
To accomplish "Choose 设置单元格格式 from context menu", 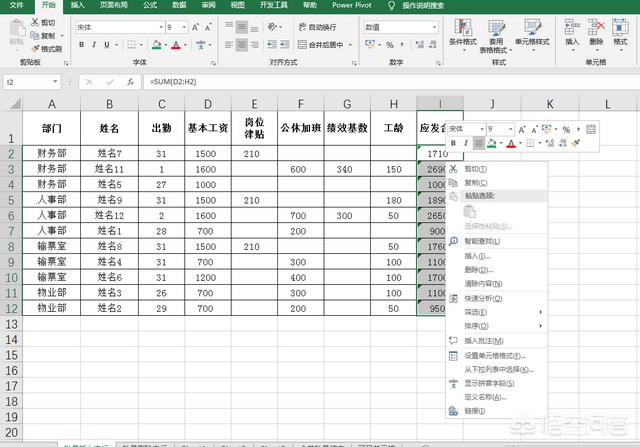I will 492,355.
